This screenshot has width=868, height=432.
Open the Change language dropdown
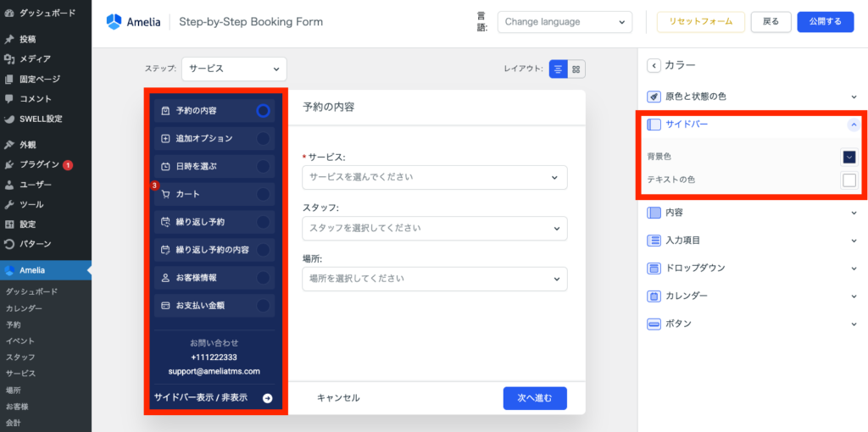pos(564,22)
